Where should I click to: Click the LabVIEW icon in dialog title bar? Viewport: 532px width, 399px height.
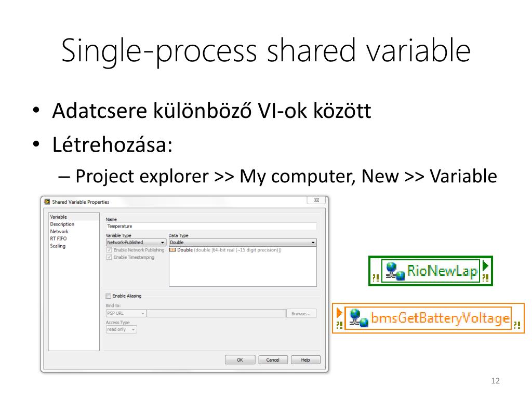47,202
